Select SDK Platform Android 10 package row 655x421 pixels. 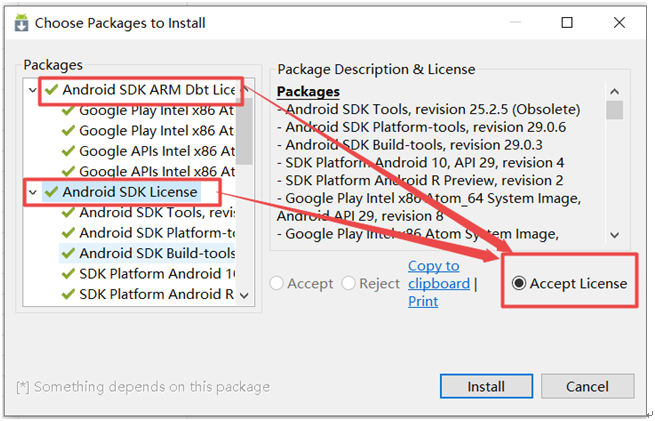tap(157, 274)
